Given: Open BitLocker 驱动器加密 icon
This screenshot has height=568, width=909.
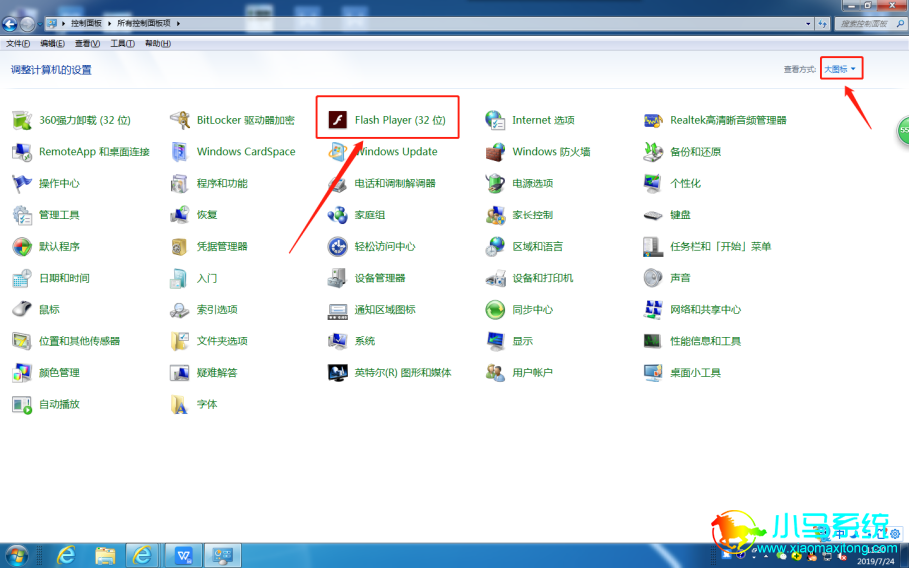Looking at the screenshot, I should pos(180,120).
